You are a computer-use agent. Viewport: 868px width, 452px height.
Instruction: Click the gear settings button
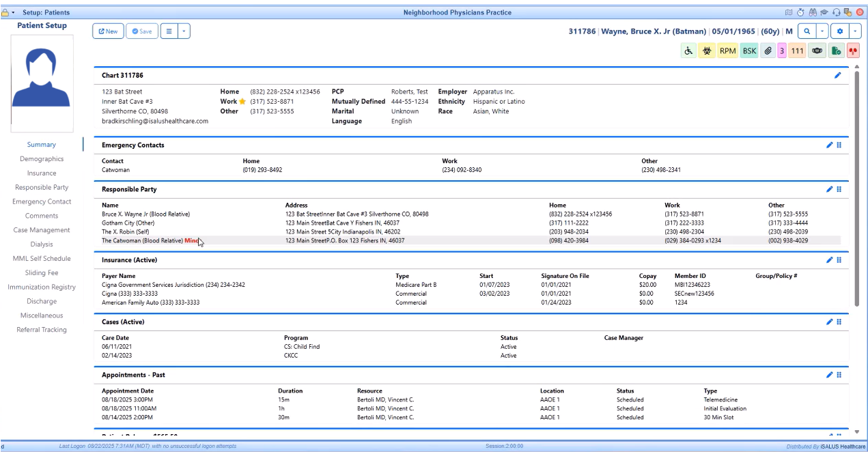pos(839,31)
